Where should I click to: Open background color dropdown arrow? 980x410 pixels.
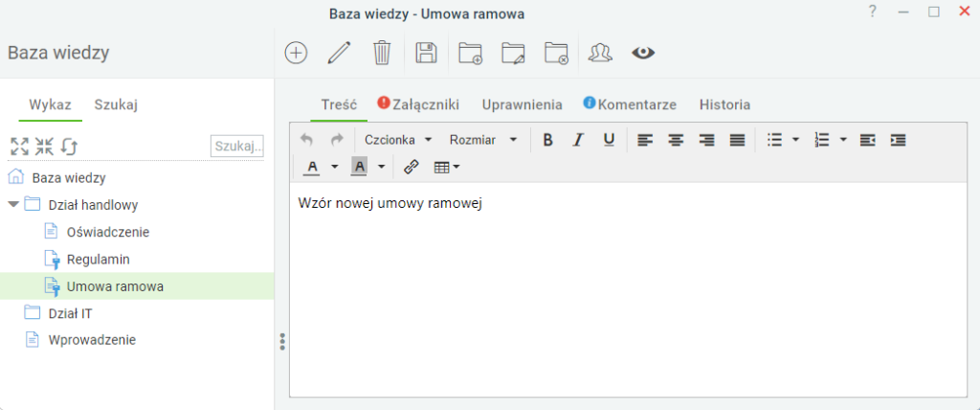click(381, 167)
